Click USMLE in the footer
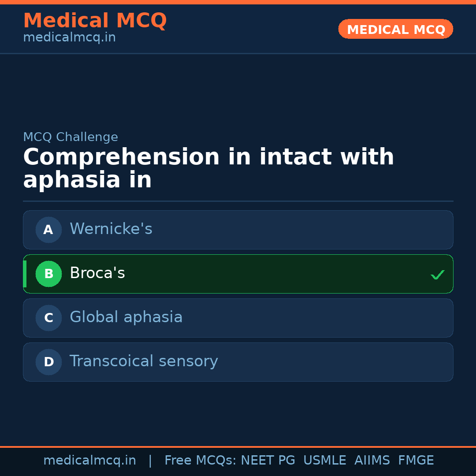The height and width of the screenshot is (476, 476). point(324,461)
